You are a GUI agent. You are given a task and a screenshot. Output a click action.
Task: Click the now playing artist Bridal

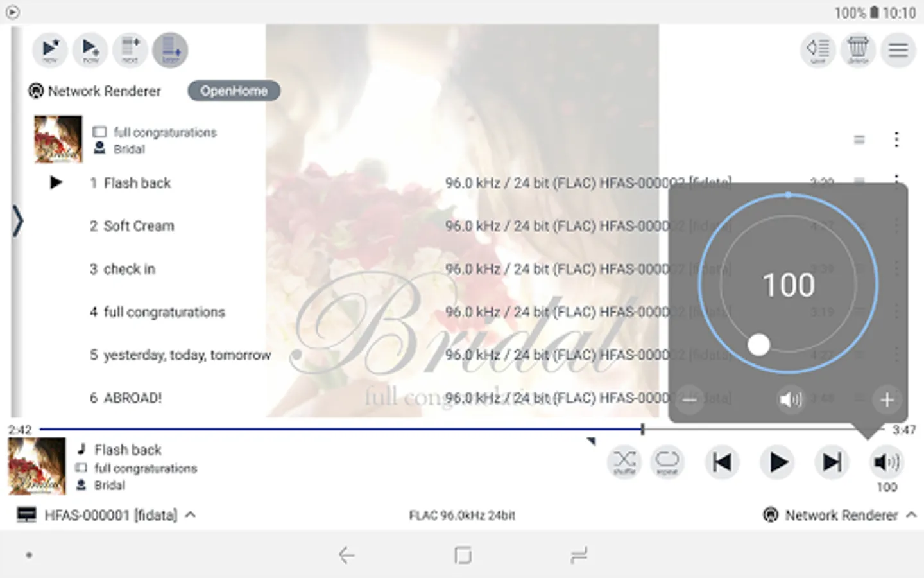click(x=110, y=486)
